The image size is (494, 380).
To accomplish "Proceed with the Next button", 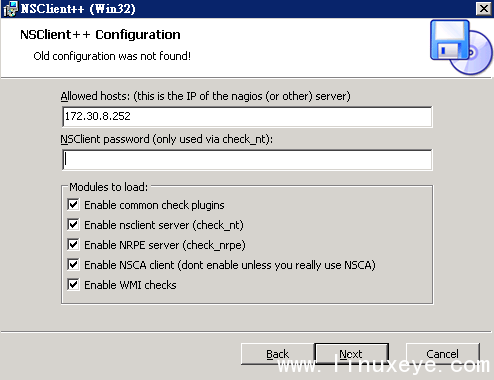I will (351, 354).
